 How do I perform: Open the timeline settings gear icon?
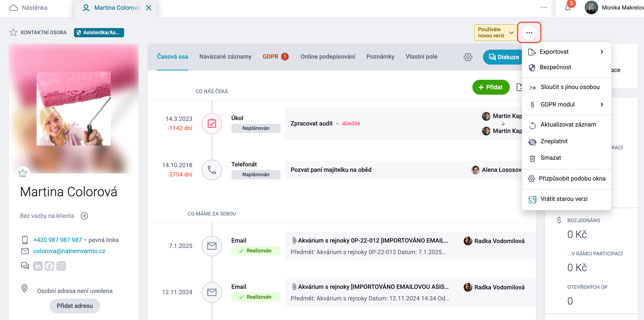coord(468,57)
